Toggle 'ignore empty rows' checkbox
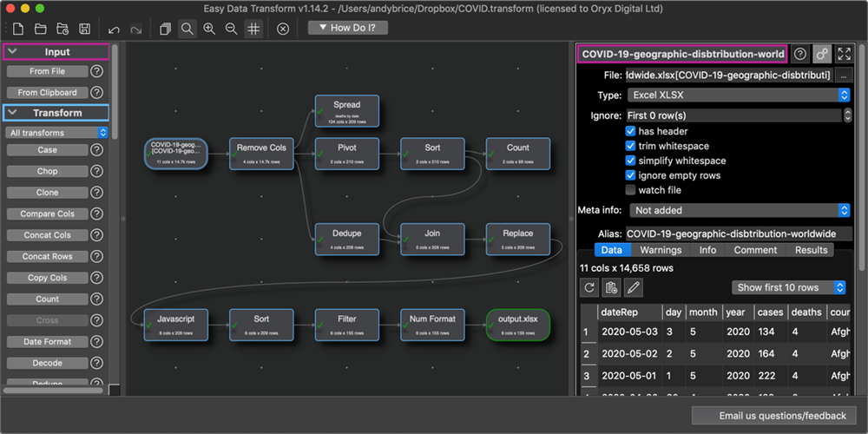This screenshot has height=434, width=868. click(631, 175)
